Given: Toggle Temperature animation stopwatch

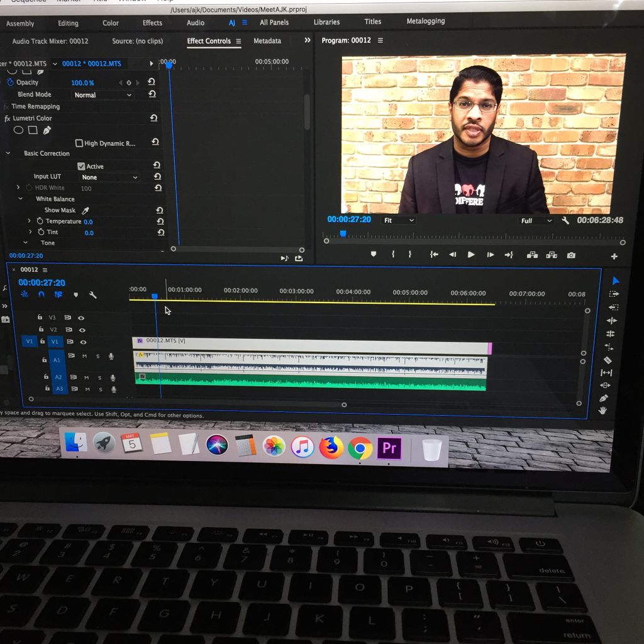Looking at the screenshot, I should (40, 221).
